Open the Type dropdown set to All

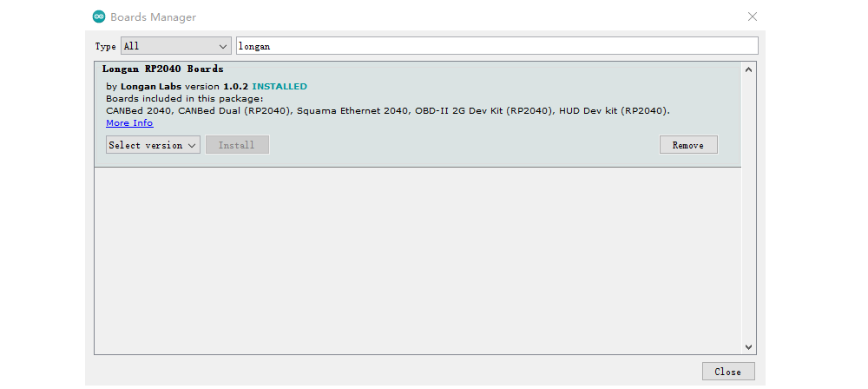(176, 46)
